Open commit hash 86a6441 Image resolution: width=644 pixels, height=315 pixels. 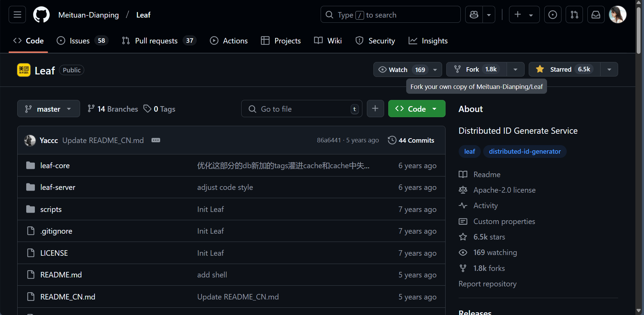pos(329,140)
